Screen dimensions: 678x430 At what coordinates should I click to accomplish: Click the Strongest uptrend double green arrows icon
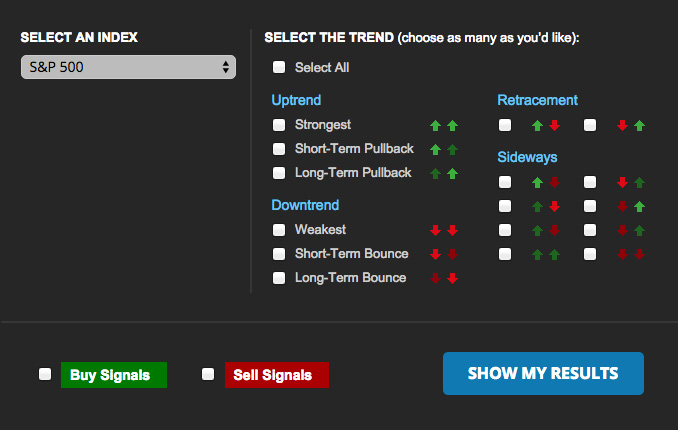pyautogui.click(x=444, y=125)
